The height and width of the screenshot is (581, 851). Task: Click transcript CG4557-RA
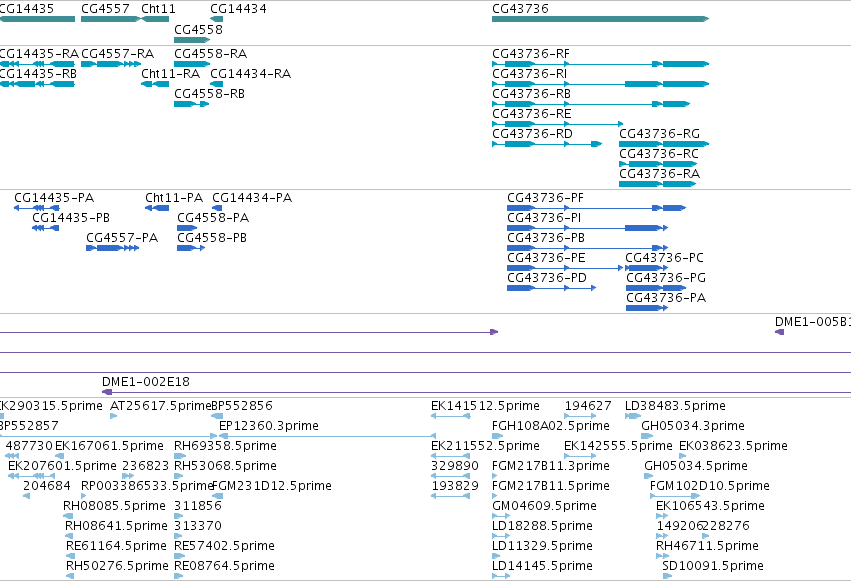(111, 64)
